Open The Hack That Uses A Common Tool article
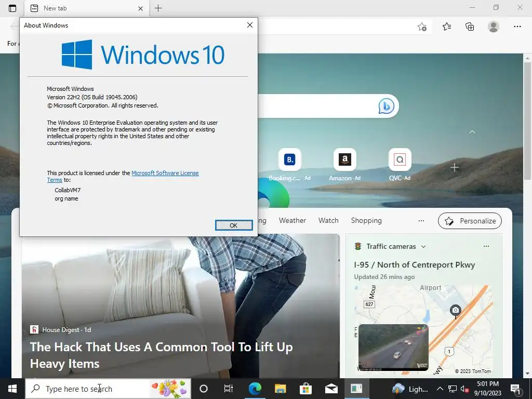This screenshot has width=532, height=399. point(161,355)
